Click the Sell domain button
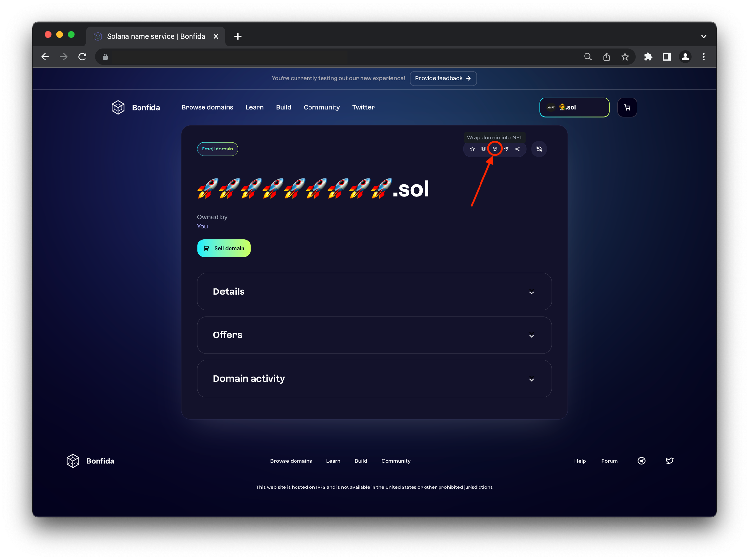 point(224,248)
